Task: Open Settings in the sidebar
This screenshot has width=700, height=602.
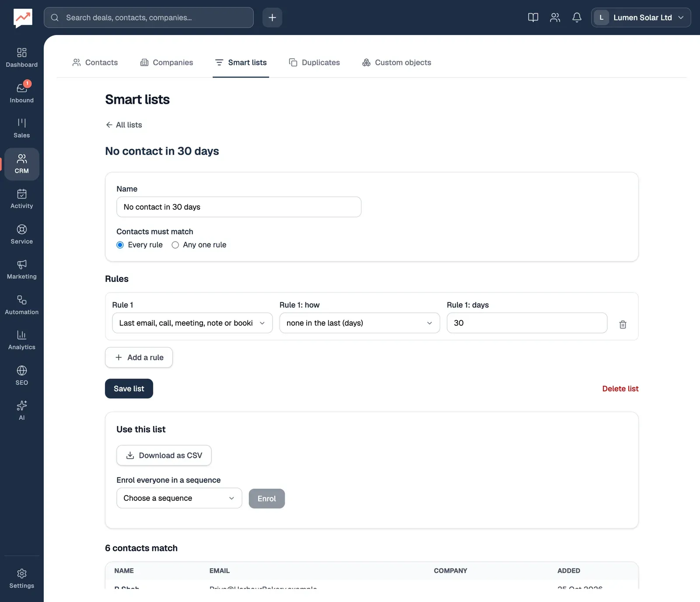Action: coord(21,578)
